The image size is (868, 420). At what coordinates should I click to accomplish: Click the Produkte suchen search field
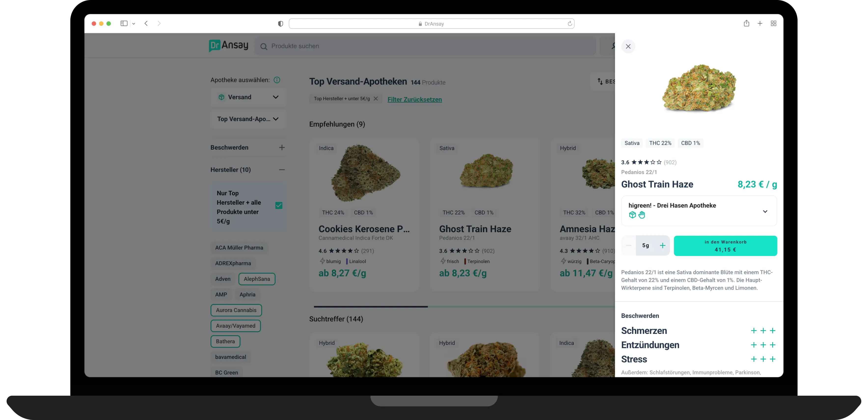coord(425,46)
